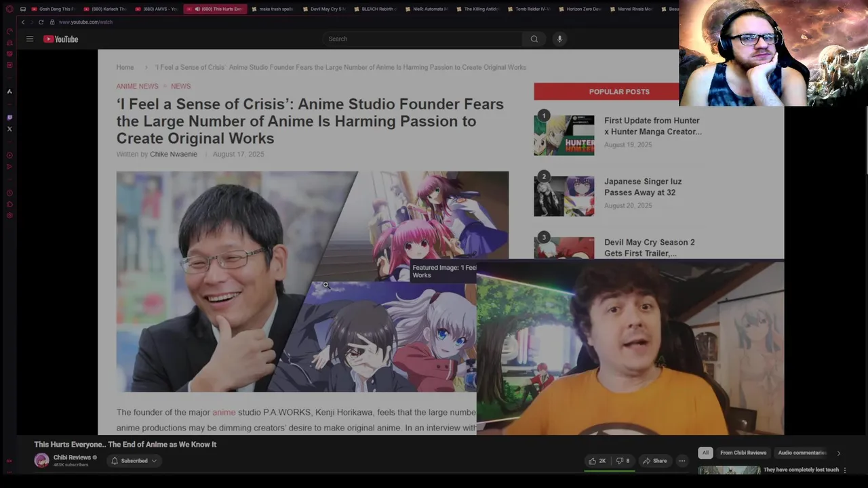Click in the YouTube search field

423,39
